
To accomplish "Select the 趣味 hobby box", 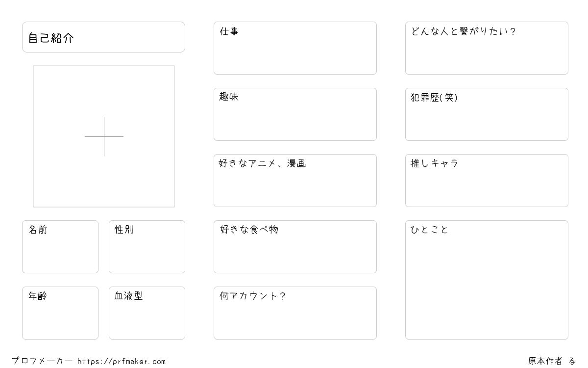I will click(x=295, y=114).
